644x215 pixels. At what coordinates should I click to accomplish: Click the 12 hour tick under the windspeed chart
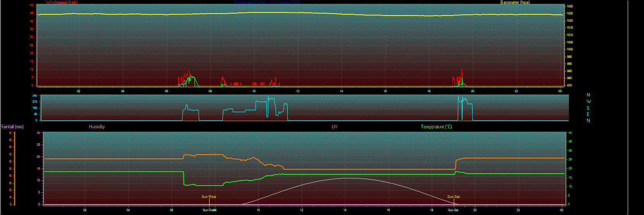[298, 91]
